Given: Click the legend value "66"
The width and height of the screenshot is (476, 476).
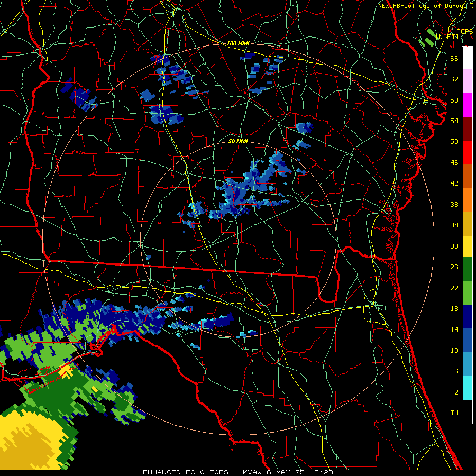Looking at the screenshot, I should pos(454,58).
